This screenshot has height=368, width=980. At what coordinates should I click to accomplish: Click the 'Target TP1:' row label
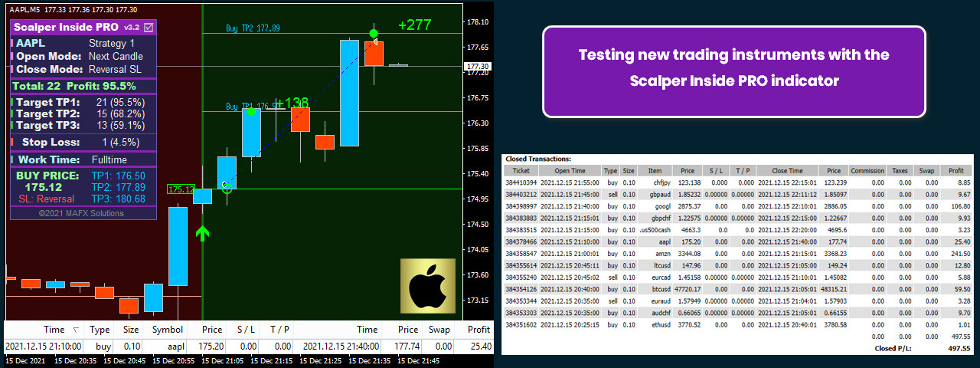click(x=47, y=102)
